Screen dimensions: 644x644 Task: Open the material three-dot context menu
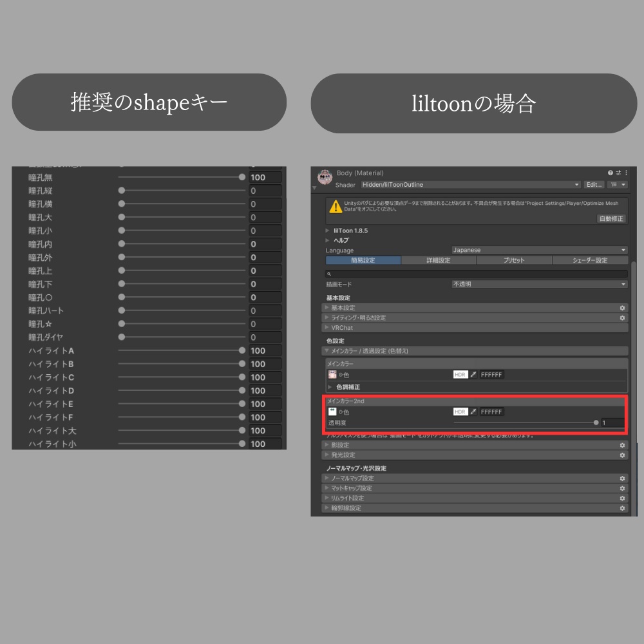(626, 173)
